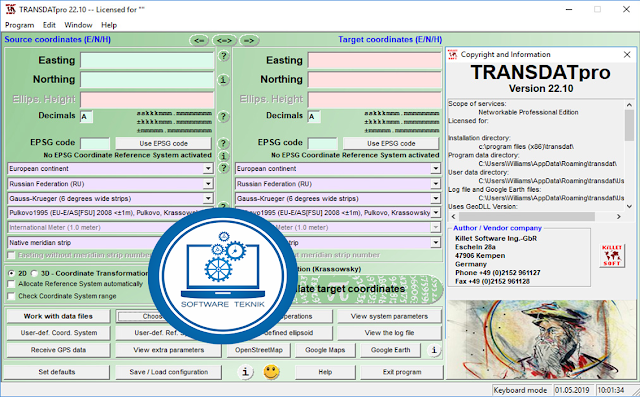Open OpenStreetMap button
The width and height of the screenshot is (640, 397).
[258, 350]
